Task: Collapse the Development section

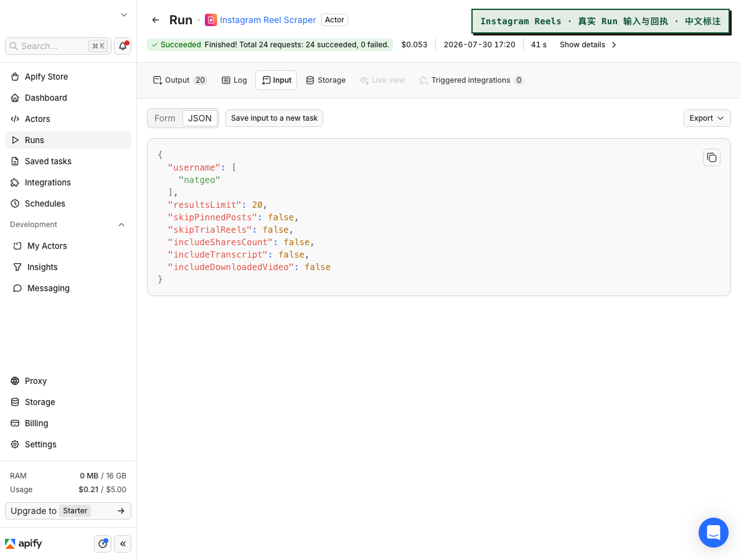Action: pos(121,225)
